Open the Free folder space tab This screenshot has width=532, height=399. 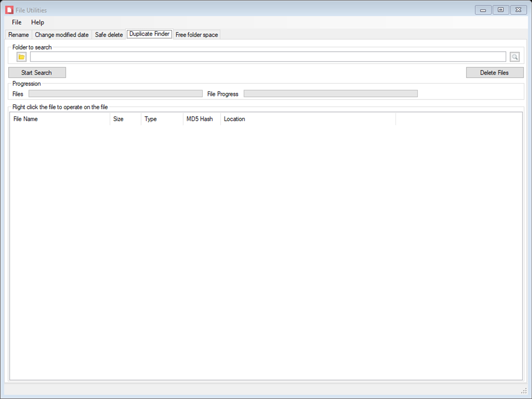click(x=196, y=34)
